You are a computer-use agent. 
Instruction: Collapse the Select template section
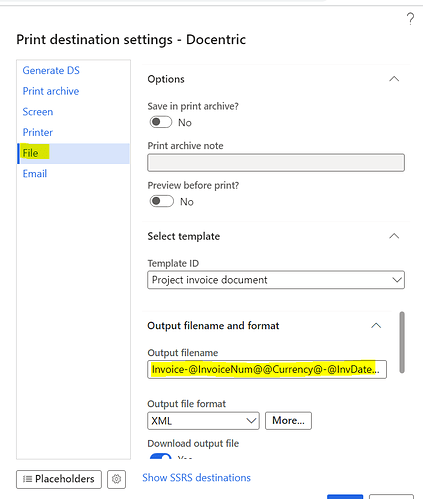tap(394, 236)
